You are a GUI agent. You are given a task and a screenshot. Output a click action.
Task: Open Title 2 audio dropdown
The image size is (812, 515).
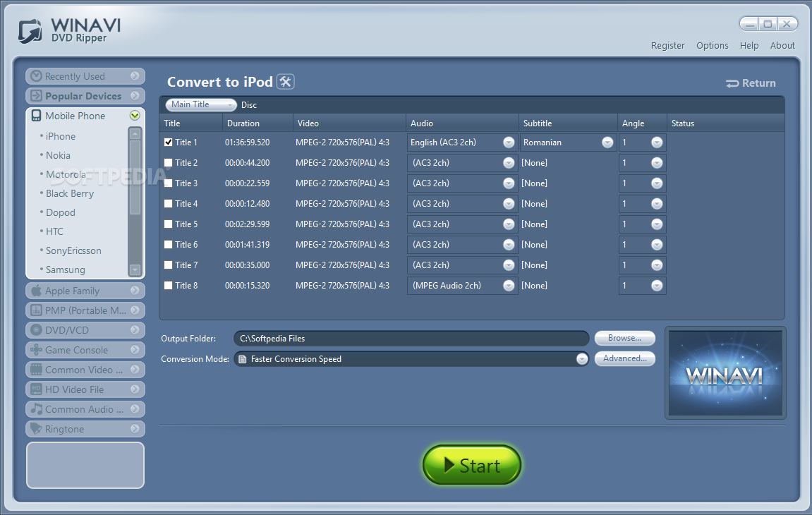509,163
